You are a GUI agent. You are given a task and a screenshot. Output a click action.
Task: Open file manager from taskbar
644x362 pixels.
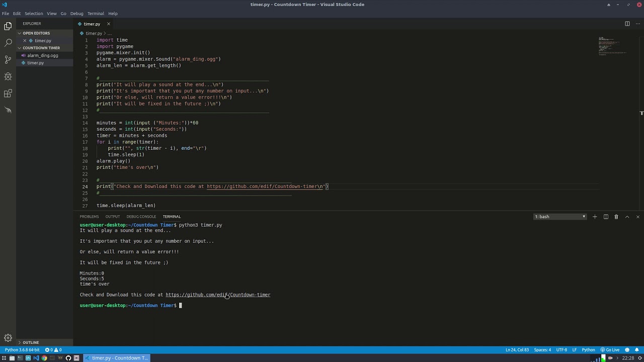coord(12,358)
